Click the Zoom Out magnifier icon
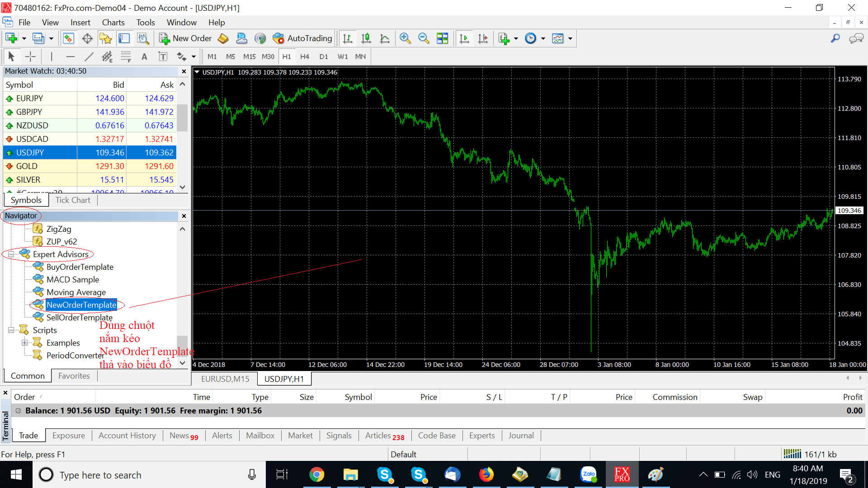This screenshot has height=488, width=868. tap(424, 38)
